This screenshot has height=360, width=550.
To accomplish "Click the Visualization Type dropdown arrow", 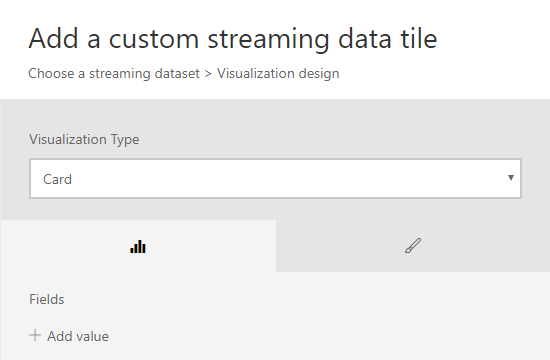I will click(511, 178).
